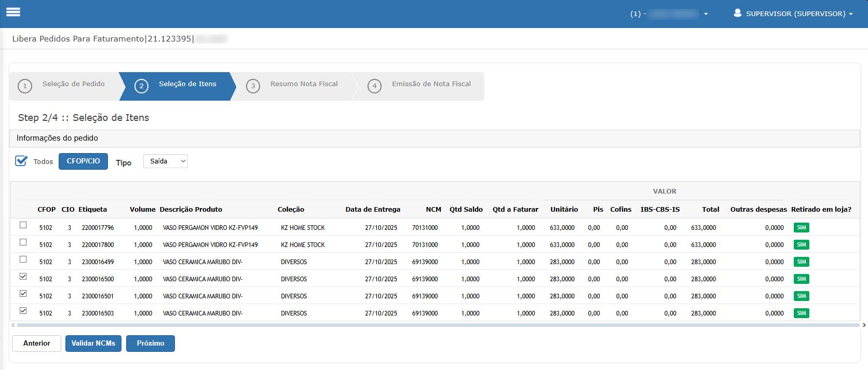Click step 1 circle icon in wizard

pyautogui.click(x=25, y=86)
